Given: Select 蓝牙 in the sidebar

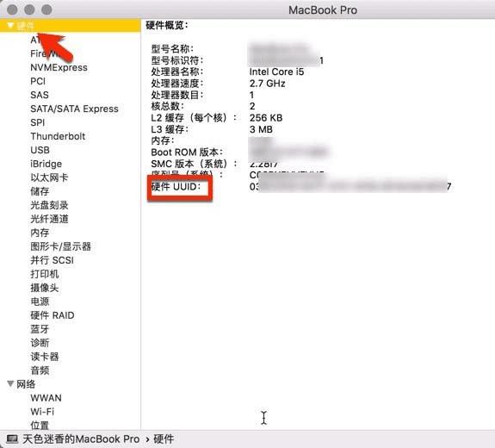Looking at the screenshot, I should point(40,329).
